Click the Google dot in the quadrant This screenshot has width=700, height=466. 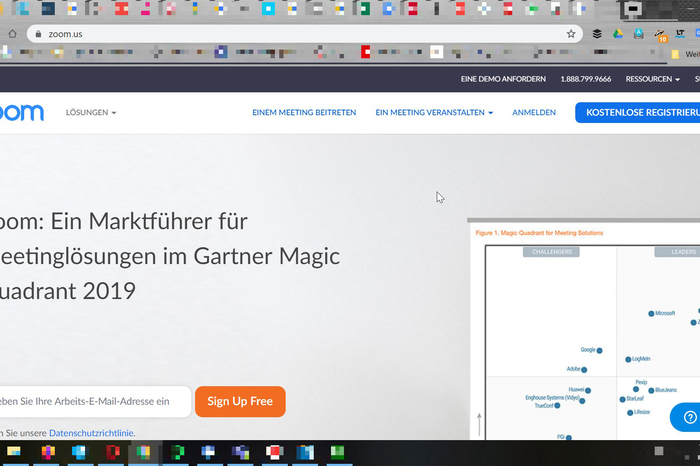600,350
